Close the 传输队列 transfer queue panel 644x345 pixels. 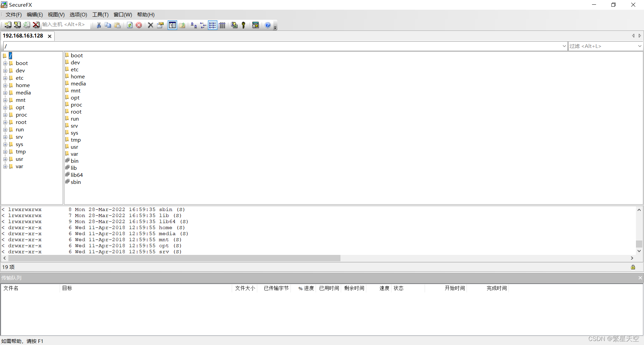pos(640,278)
